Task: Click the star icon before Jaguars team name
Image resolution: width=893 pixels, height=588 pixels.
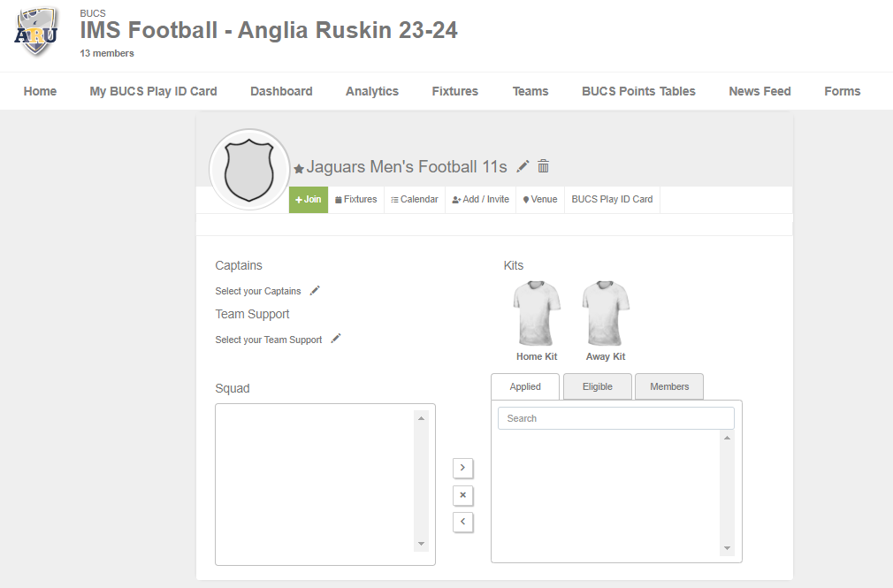Action: click(299, 169)
